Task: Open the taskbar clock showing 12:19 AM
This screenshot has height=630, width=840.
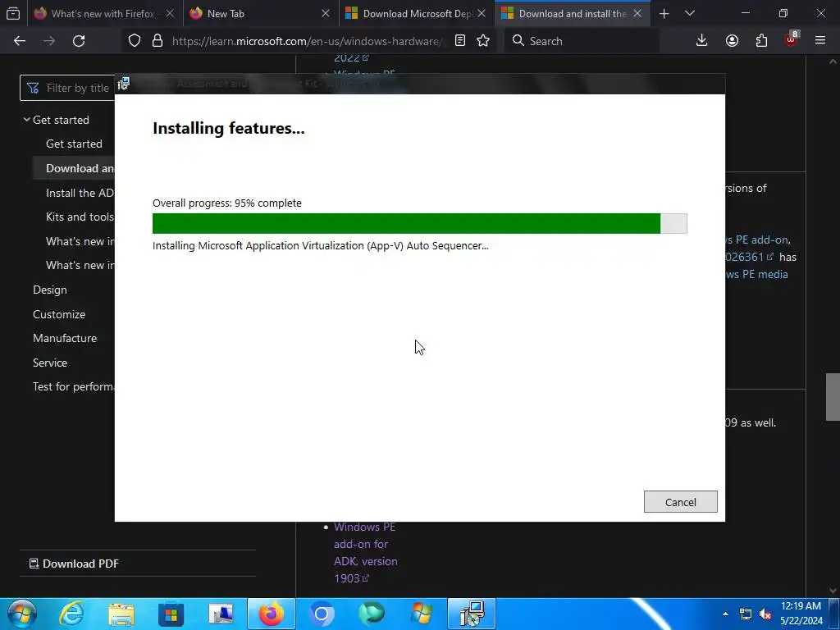Action: pos(801,614)
